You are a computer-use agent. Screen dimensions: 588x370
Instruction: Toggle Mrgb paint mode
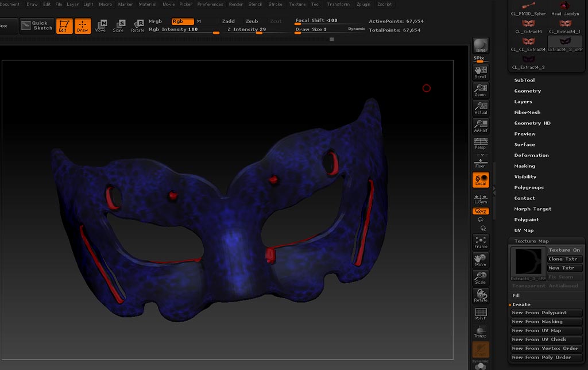tap(155, 21)
